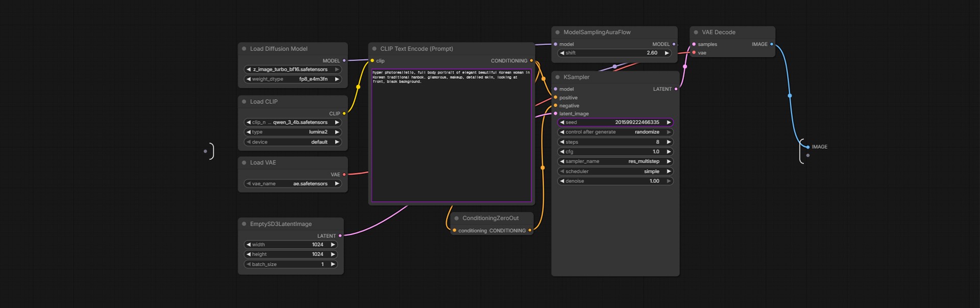Open the type dropdown set to lumina2
Screen dimensions: 980x308
click(x=292, y=132)
